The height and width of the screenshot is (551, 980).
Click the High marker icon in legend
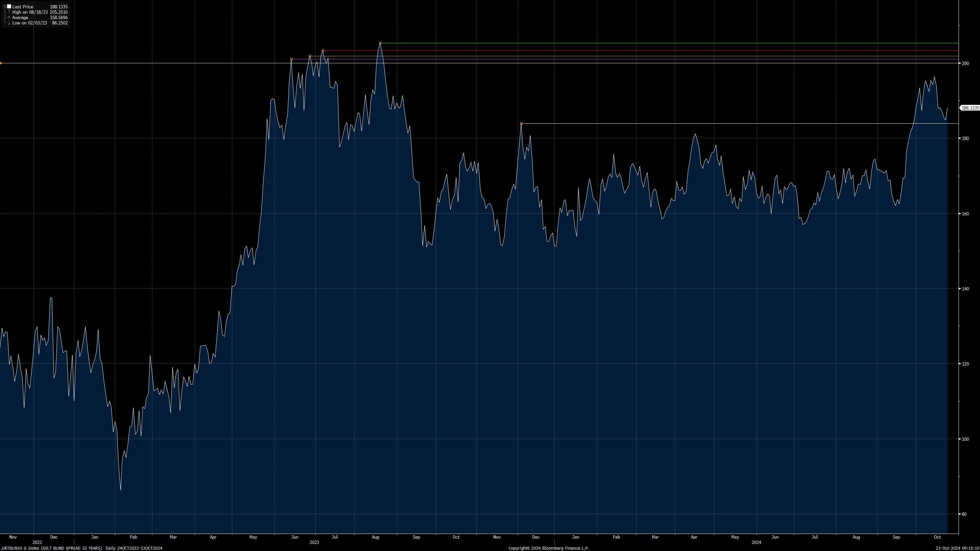click(x=9, y=12)
